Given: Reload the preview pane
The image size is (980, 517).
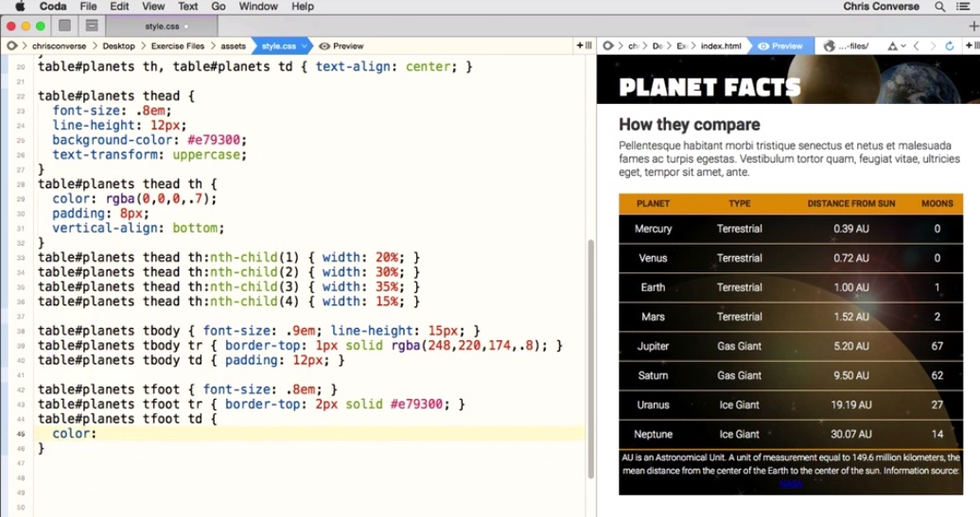Looking at the screenshot, I should click(950, 46).
